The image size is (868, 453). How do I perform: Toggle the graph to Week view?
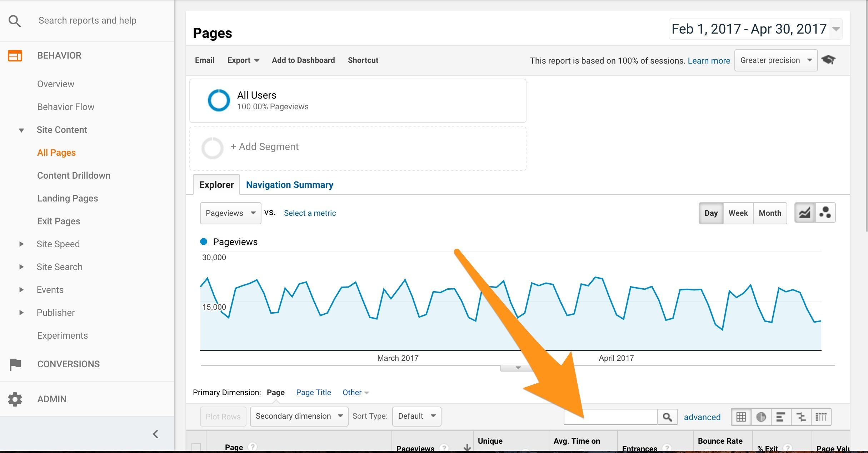point(738,213)
